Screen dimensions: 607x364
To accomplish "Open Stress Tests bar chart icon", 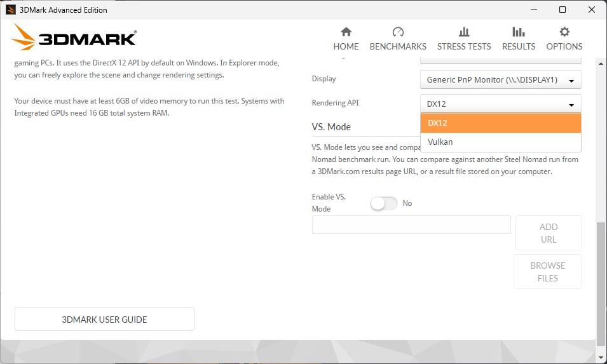I will [464, 32].
